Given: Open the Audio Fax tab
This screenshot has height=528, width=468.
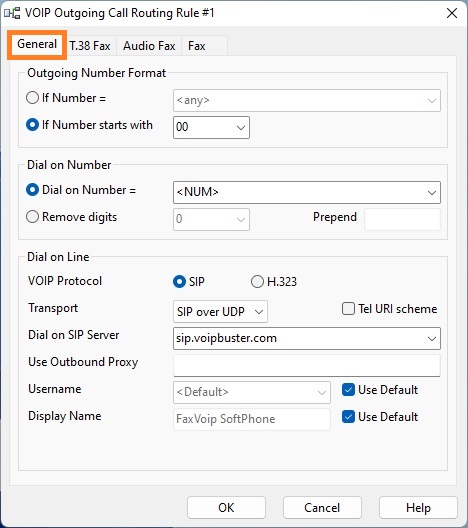Looking at the screenshot, I should [x=149, y=46].
